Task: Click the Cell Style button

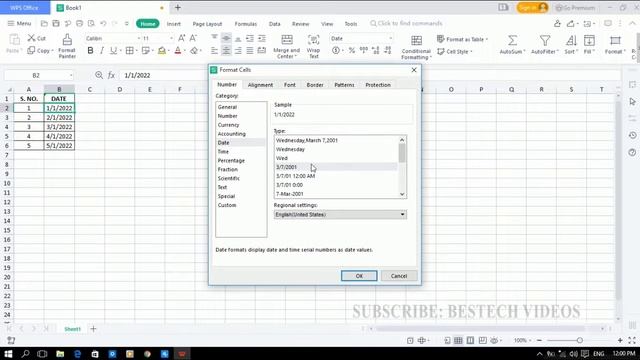Action: coord(455,51)
